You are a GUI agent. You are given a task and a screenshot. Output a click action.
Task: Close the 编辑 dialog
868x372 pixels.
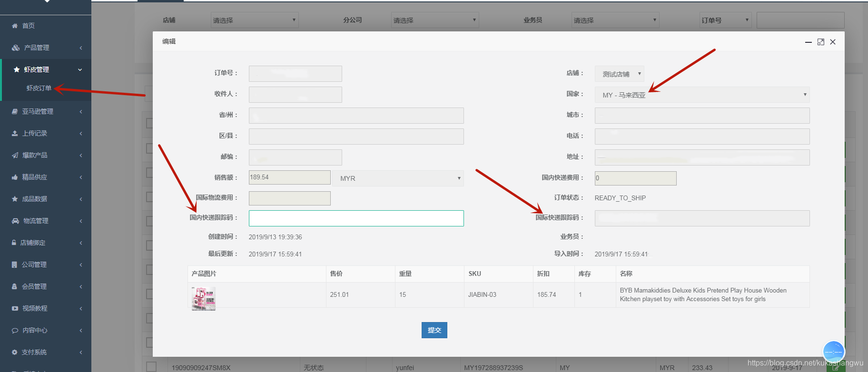pyautogui.click(x=833, y=42)
